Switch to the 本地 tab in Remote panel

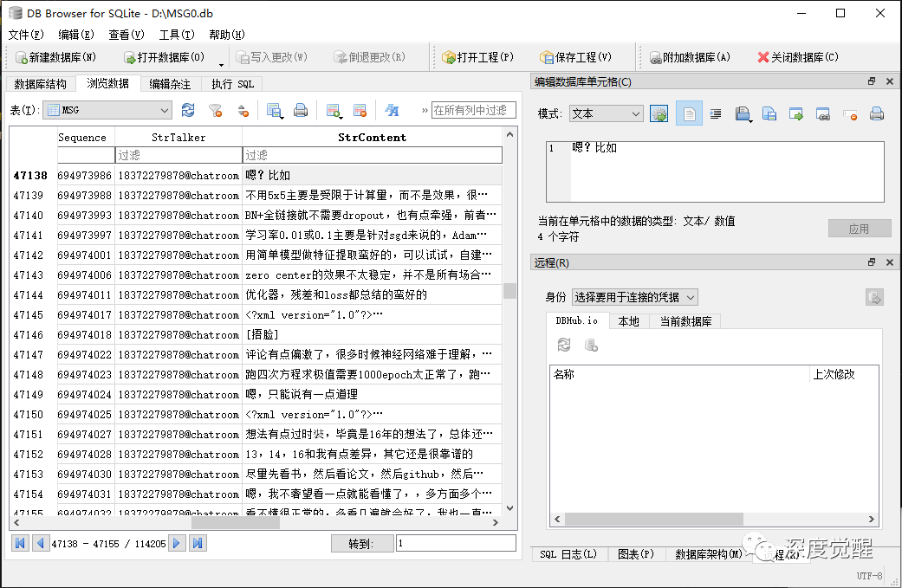point(628,321)
